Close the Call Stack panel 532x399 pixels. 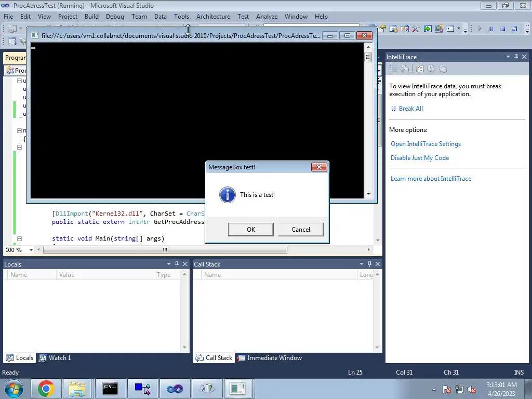tap(378, 264)
